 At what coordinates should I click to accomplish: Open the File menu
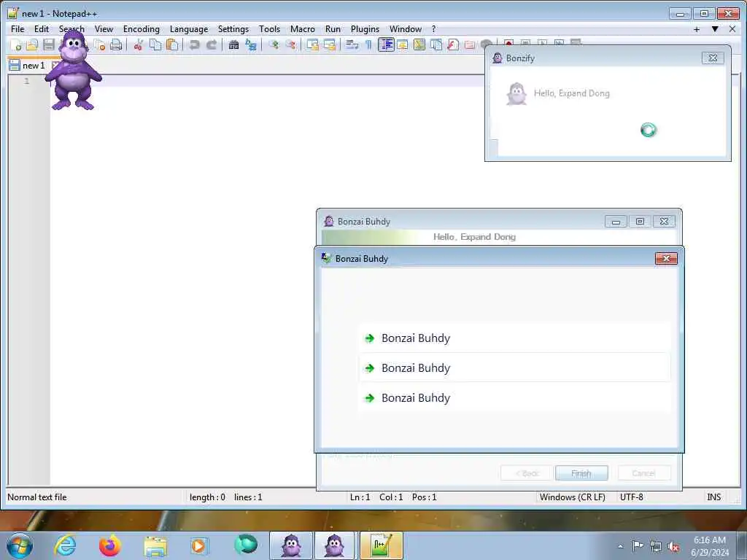[18, 29]
